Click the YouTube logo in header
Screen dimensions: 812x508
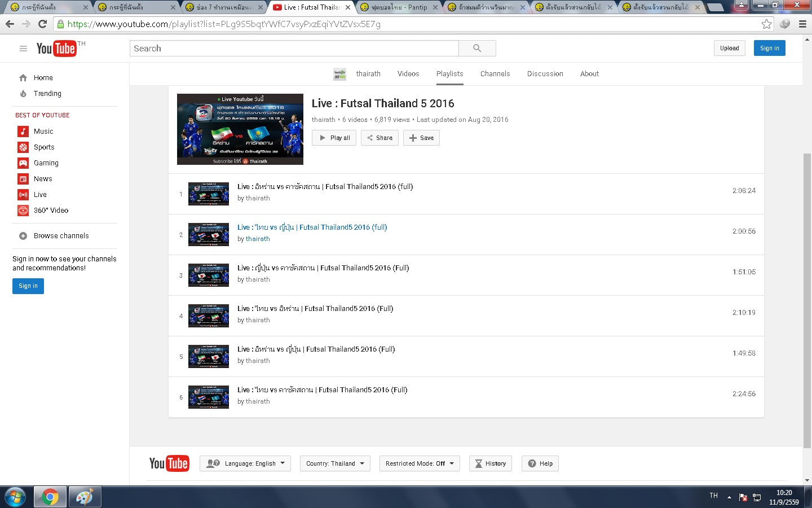click(56, 49)
